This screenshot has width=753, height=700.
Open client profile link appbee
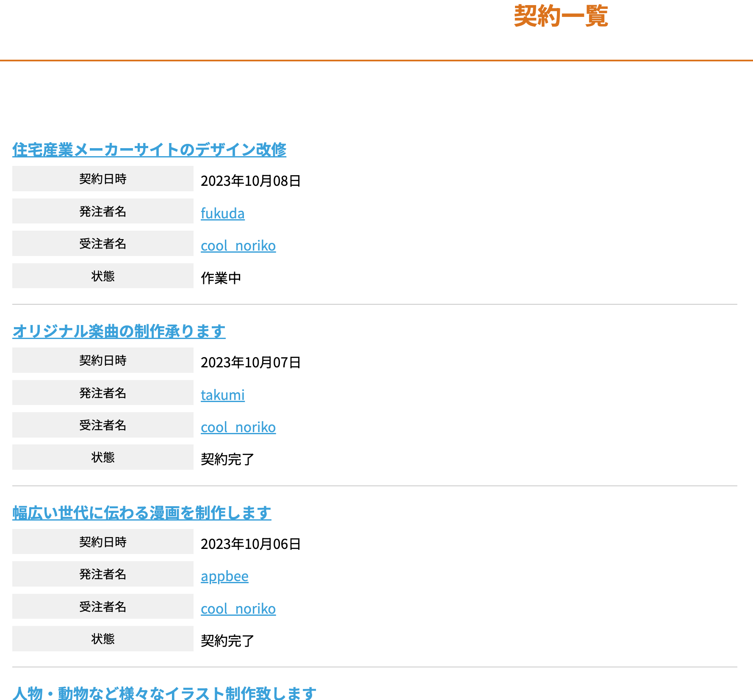pyautogui.click(x=224, y=576)
